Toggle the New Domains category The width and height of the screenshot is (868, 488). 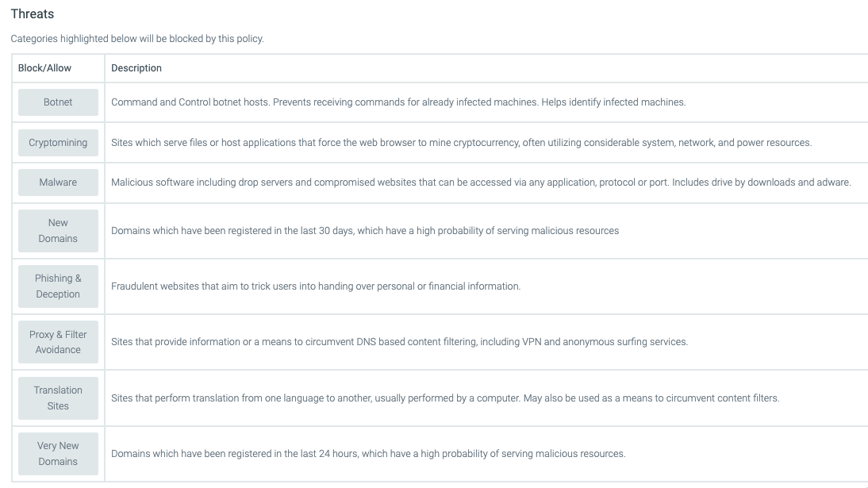click(x=58, y=231)
